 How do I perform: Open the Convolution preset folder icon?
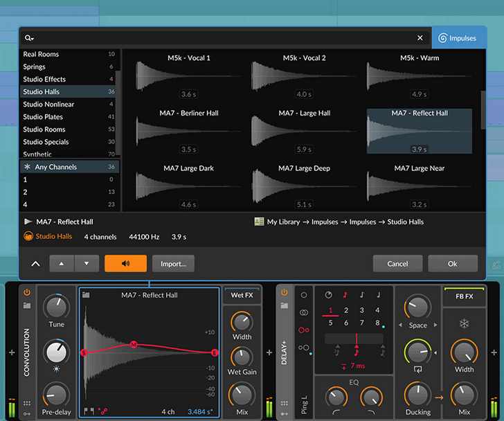27,305
